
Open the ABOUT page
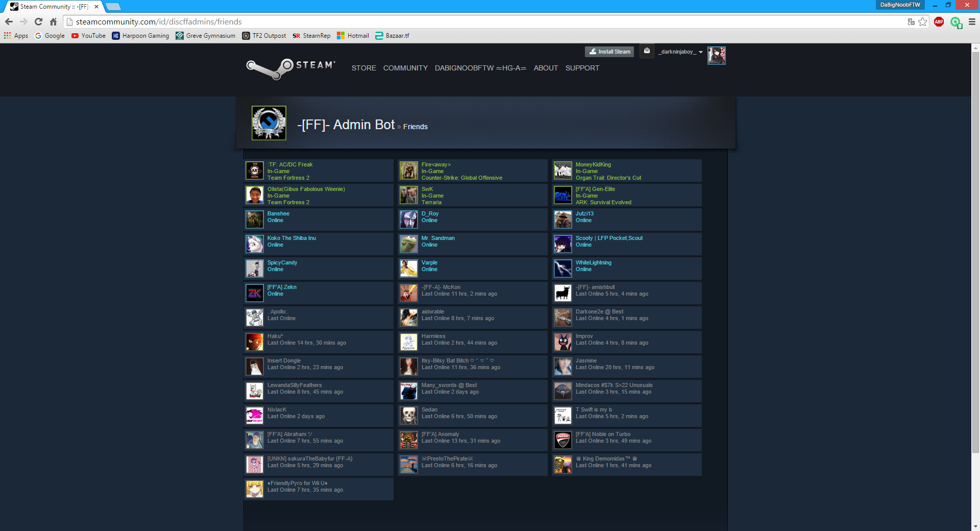coord(546,68)
